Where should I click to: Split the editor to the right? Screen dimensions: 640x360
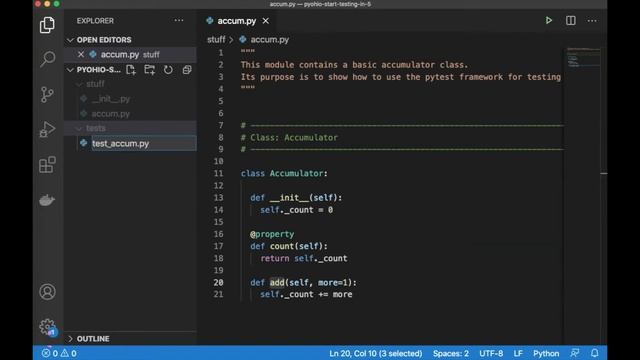[x=571, y=20]
